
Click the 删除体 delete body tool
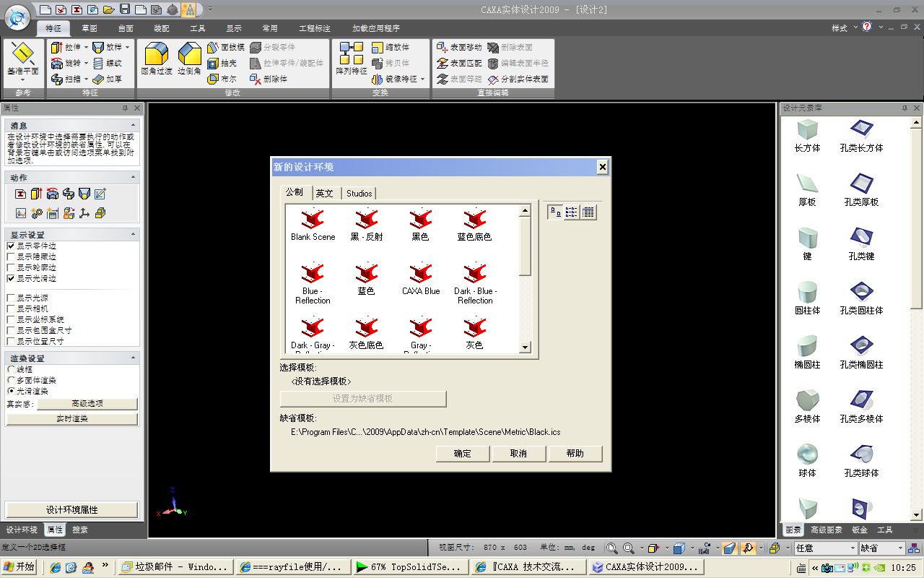269,79
